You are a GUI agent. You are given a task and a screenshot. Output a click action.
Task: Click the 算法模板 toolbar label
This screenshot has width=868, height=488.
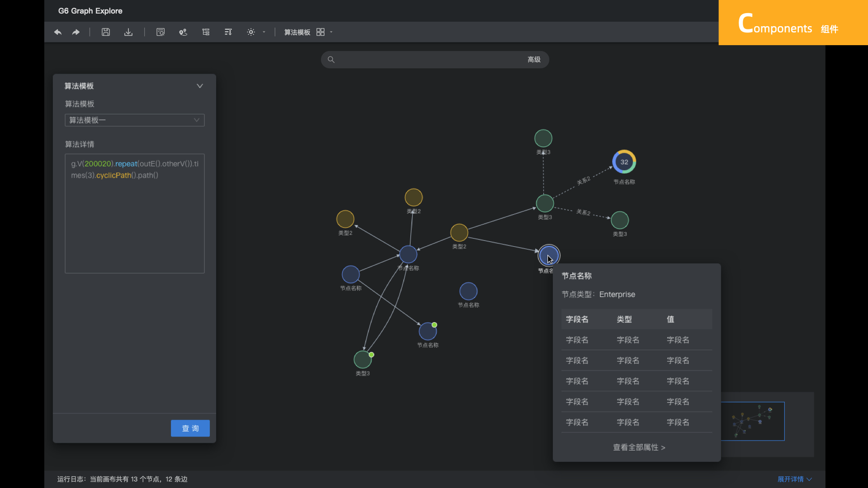pyautogui.click(x=297, y=32)
